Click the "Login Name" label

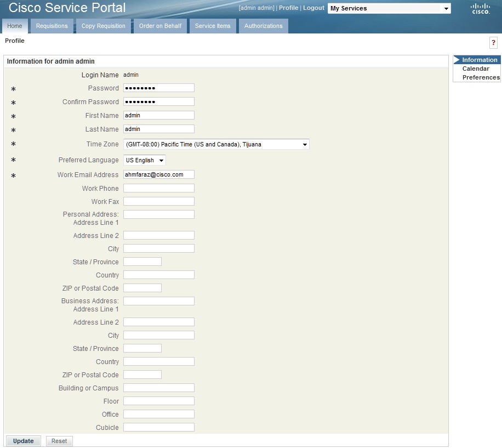(100, 75)
